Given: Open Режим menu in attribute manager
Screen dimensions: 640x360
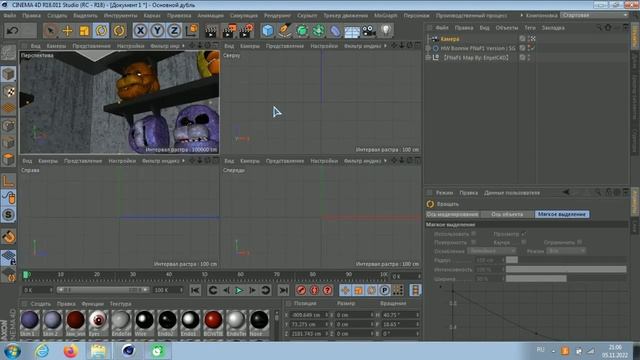Looking at the screenshot, I should coord(444,193).
